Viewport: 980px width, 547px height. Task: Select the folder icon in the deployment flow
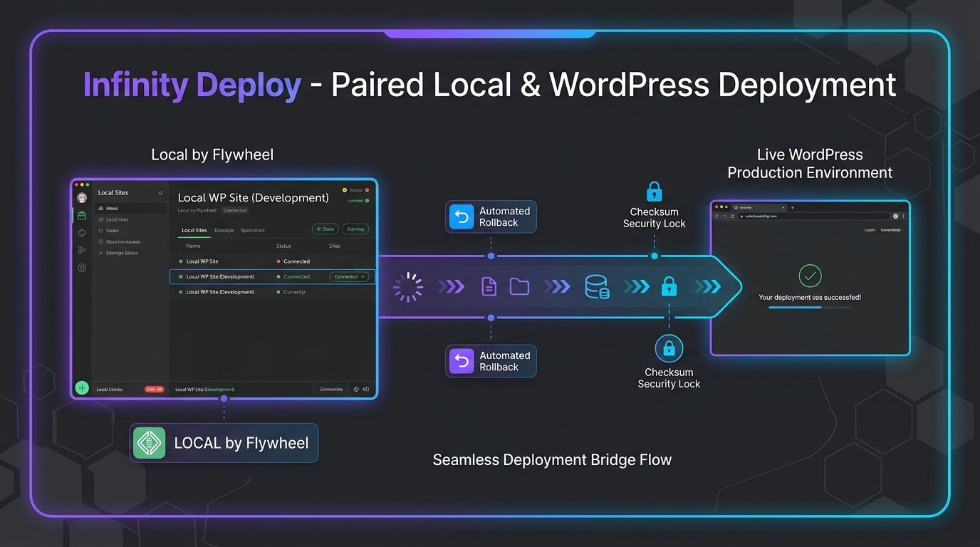click(519, 286)
